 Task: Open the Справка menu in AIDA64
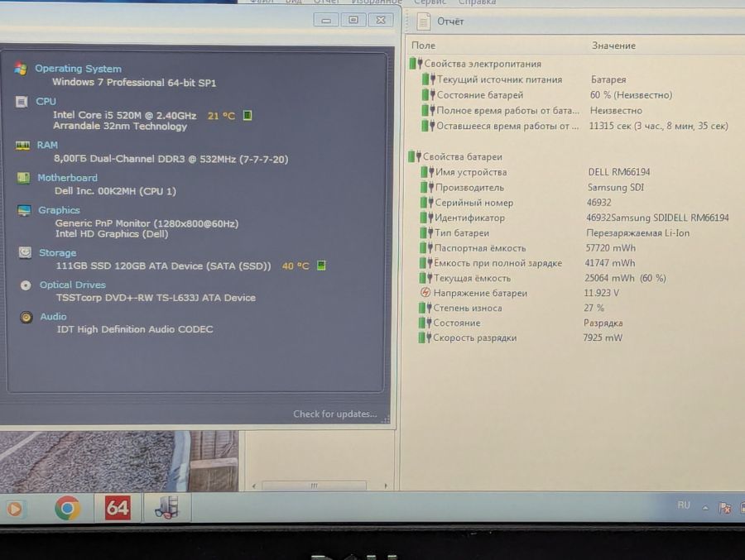point(477,2)
